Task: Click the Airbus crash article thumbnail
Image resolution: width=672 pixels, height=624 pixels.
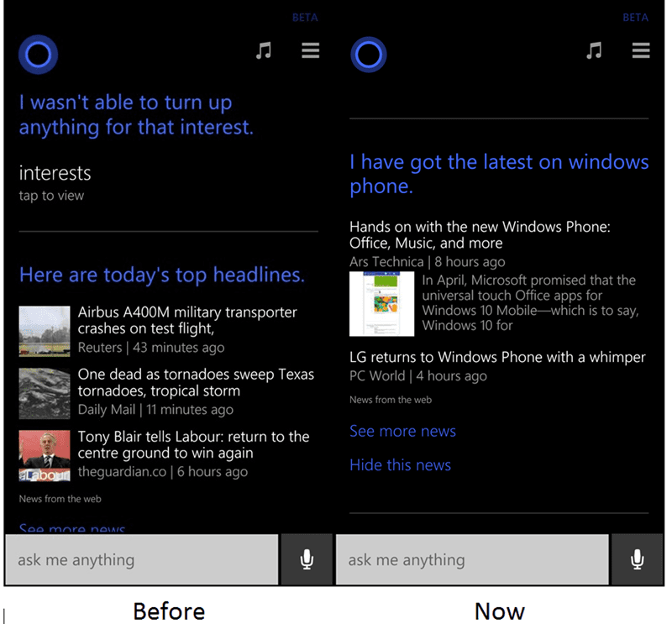Action: 45,331
